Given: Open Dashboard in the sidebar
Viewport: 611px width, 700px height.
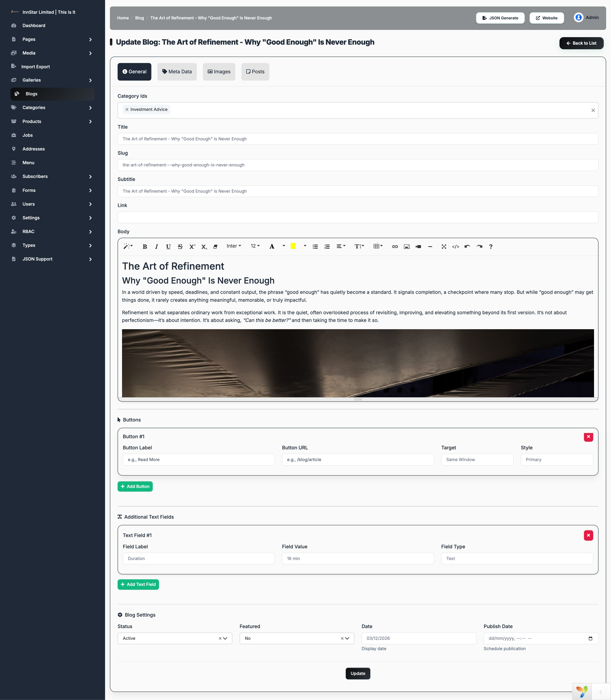Looking at the screenshot, I should coord(34,26).
